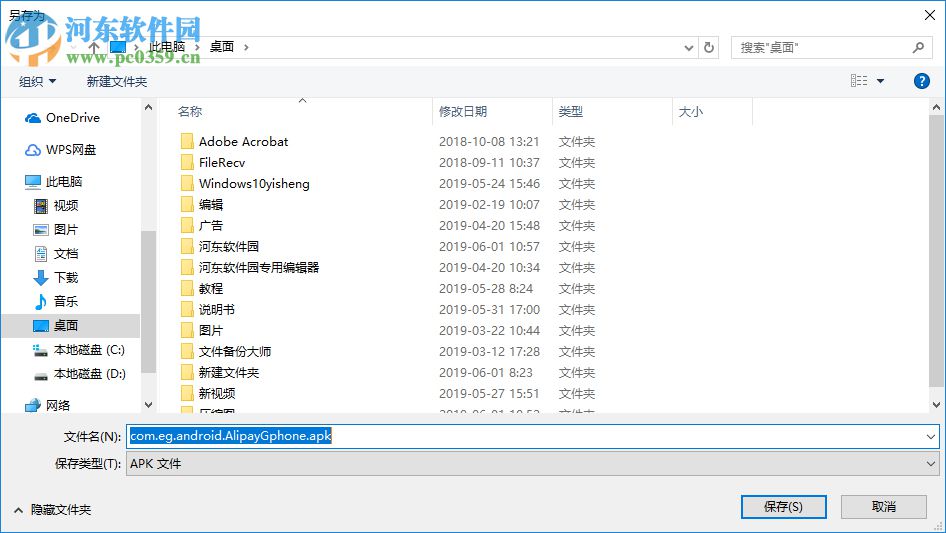Click the 保存(S) button
The width and height of the screenshot is (946, 533).
pos(783,506)
